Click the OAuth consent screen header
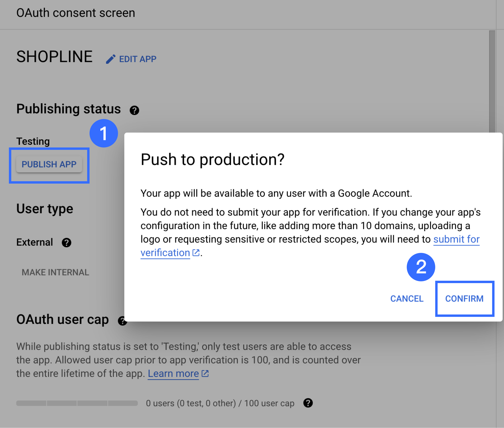This screenshot has height=428, width=504. pyautogui.click(x=76, y=13)
